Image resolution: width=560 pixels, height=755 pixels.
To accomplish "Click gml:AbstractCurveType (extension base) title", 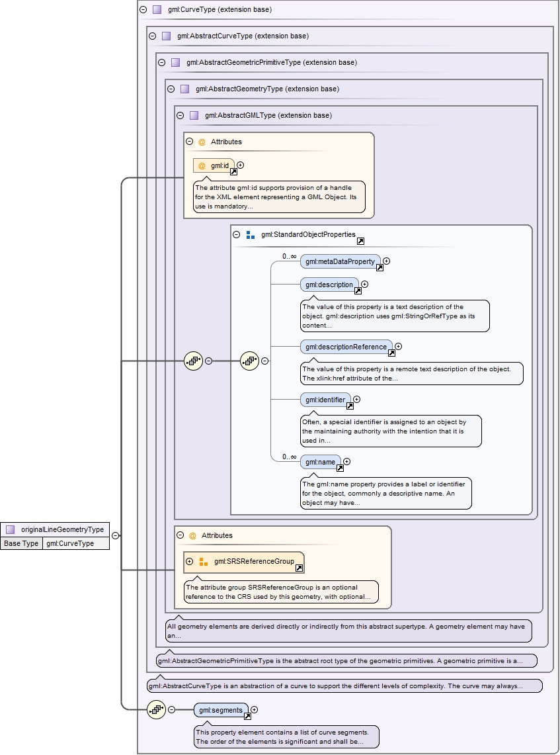I will pos(243,36).
